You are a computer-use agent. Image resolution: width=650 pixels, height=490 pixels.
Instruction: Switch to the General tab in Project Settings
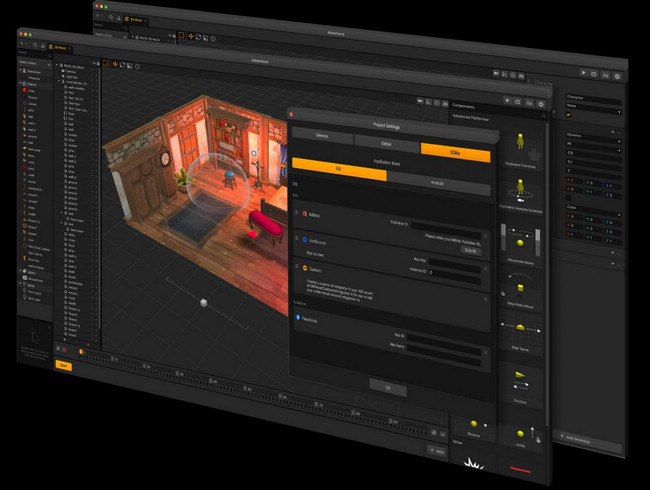click(322, 136)
